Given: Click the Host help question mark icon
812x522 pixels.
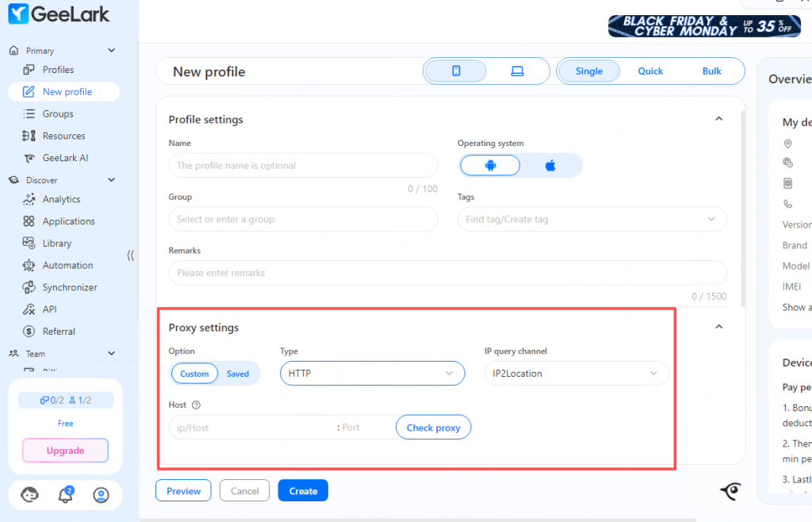Looking at the screenshot, I should 196,405.
